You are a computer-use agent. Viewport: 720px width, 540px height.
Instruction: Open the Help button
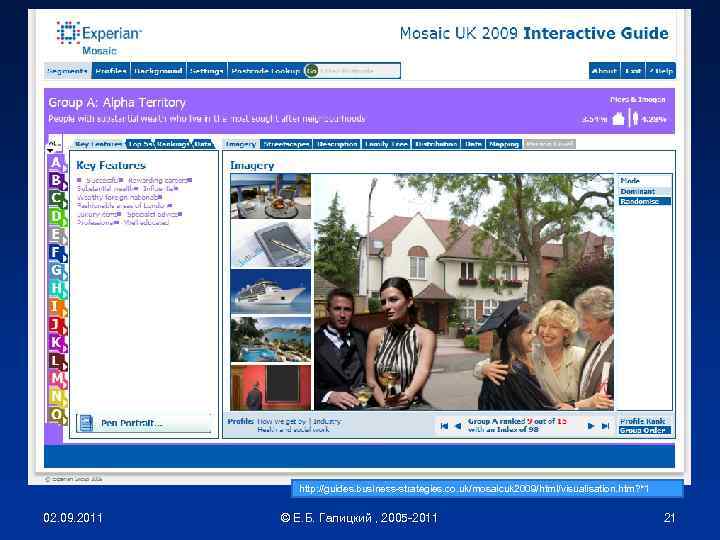pos(661,71)
